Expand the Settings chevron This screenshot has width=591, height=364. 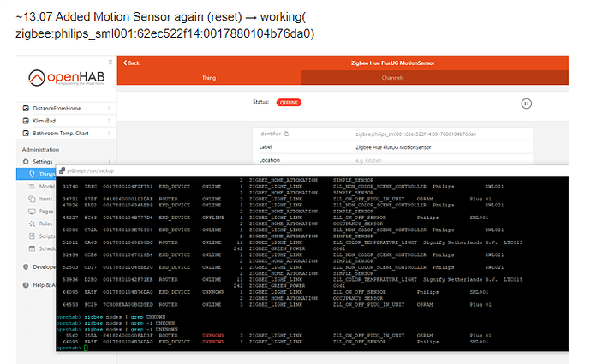[x=110, y=162]
